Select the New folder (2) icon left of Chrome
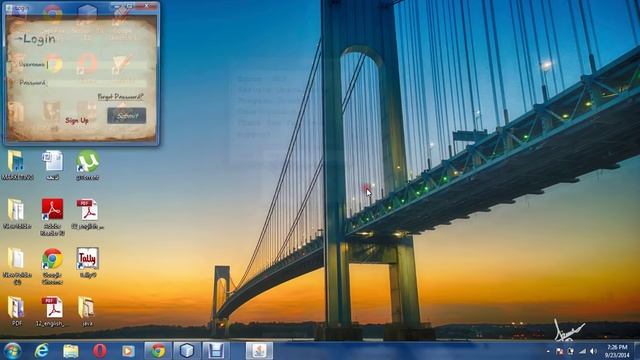Viewport: 640px width, 360px height. pyautogui.click(x=16, y=266)
